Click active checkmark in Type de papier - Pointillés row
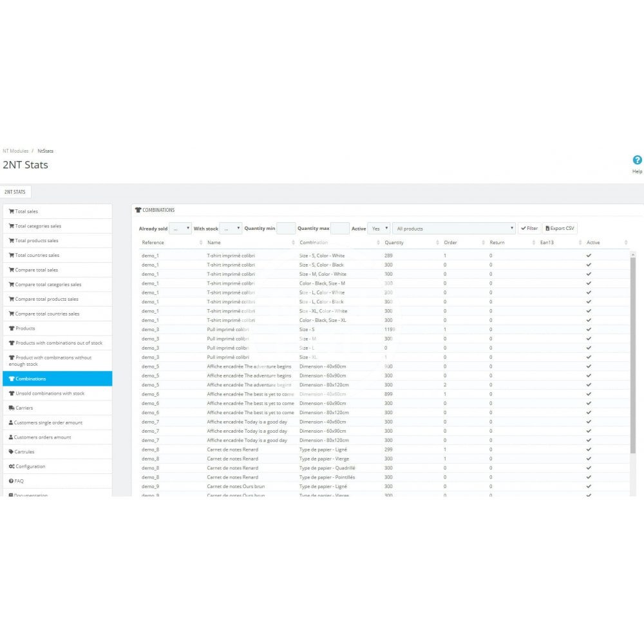The width and height of the screenshot is (644, 644). tap(589, 477)
